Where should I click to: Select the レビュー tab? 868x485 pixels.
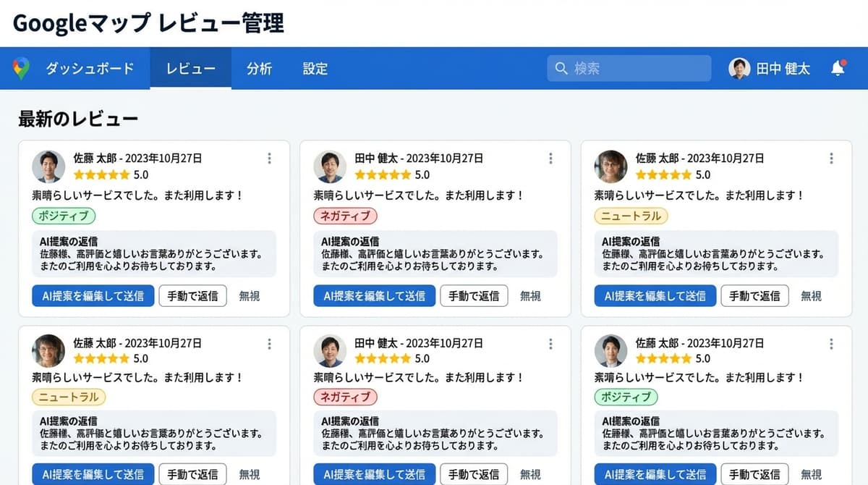[x=191, y=69]
